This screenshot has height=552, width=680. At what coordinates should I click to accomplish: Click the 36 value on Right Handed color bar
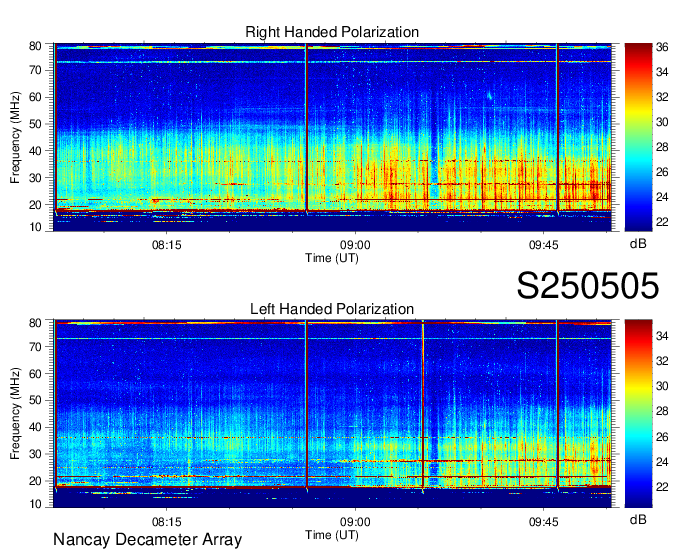662,47
